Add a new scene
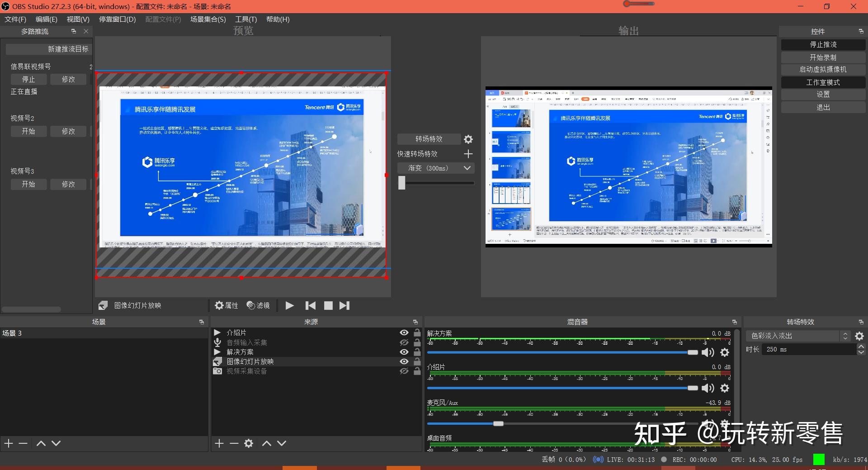Viewport: 868px width, 470px height. pyautogui.click(x=9, y=443)
